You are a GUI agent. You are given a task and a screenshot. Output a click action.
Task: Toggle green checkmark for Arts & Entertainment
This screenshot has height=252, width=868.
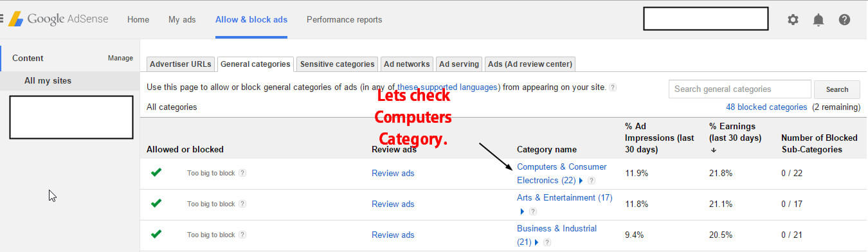(x=156, y=203)
